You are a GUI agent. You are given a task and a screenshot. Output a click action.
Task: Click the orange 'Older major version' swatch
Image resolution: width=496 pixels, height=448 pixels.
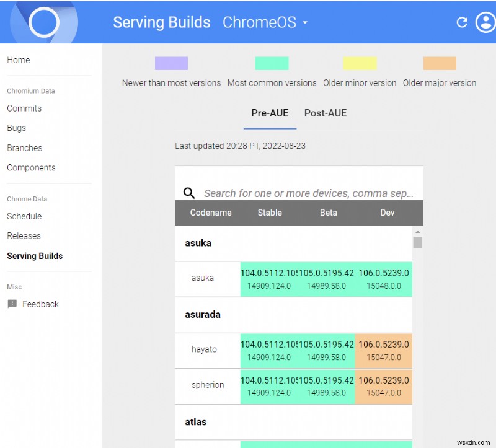440,63
